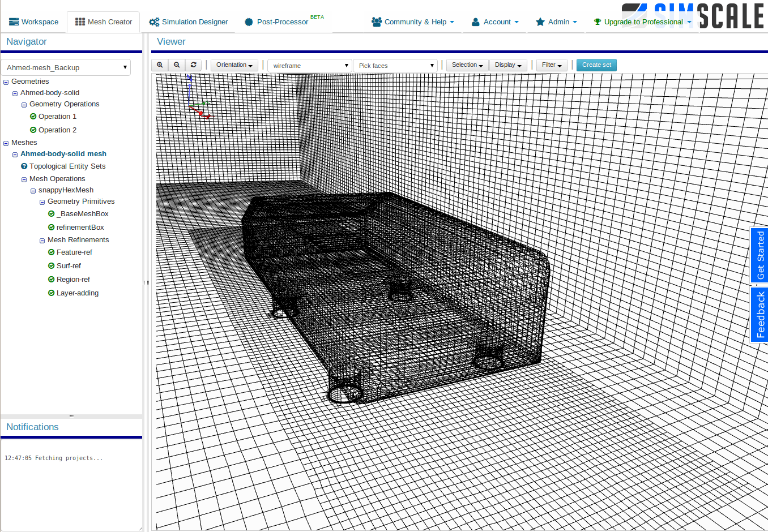Viewport: 768px width, 532px height.
Task: Toggle the checkmark on refinementBox primitive
Action: (x=50, y=227)
